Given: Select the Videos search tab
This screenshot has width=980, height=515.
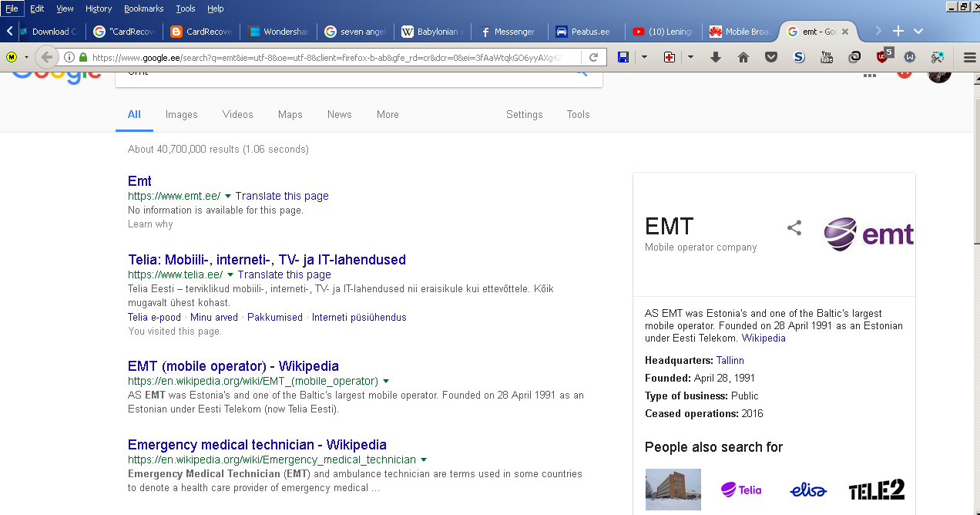Looking at the screenshot, I should pyautogui.click(x=238, y=114).
